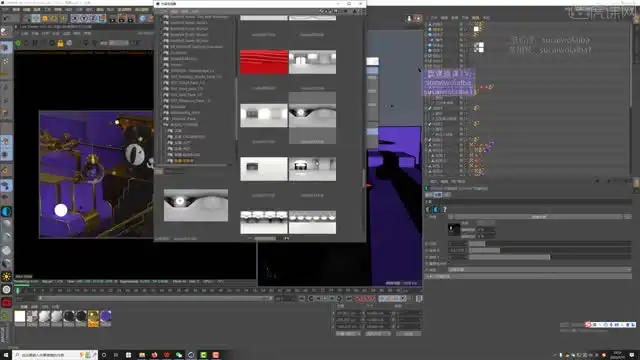This screenshot has height=360, width=640.
Task: Choose the red striped HDRI thumbnail
Action: click(264, 62)
